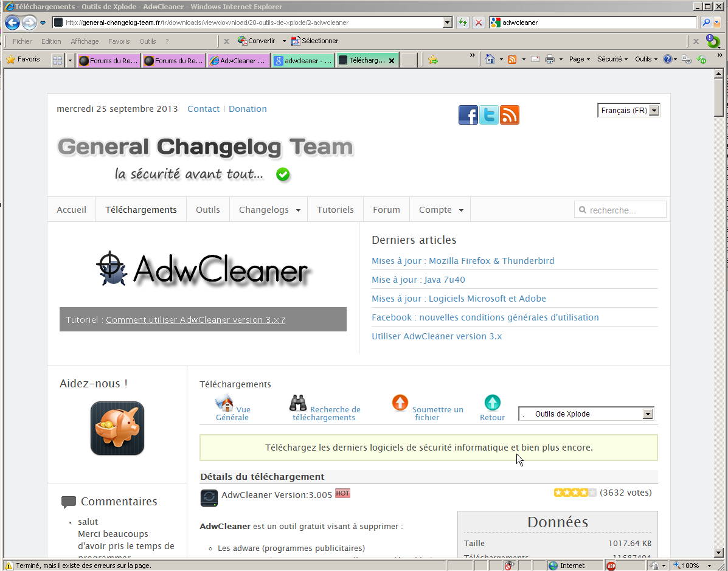Open 'Comment utiliser AdwCleaner version 3.x ?' tutorial
This screenshot has width=728, height=571.
tap(195, 320)
